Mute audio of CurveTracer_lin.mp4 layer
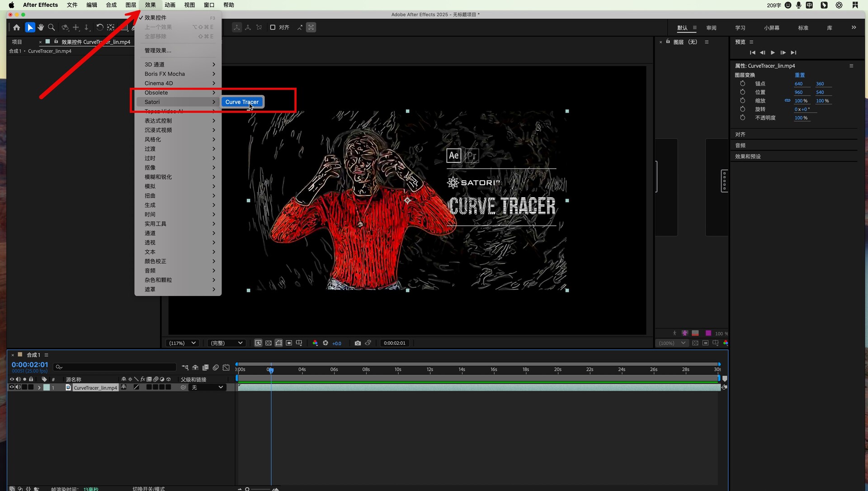This screenshot has width=868, height=491. click(x=18, y=387)
